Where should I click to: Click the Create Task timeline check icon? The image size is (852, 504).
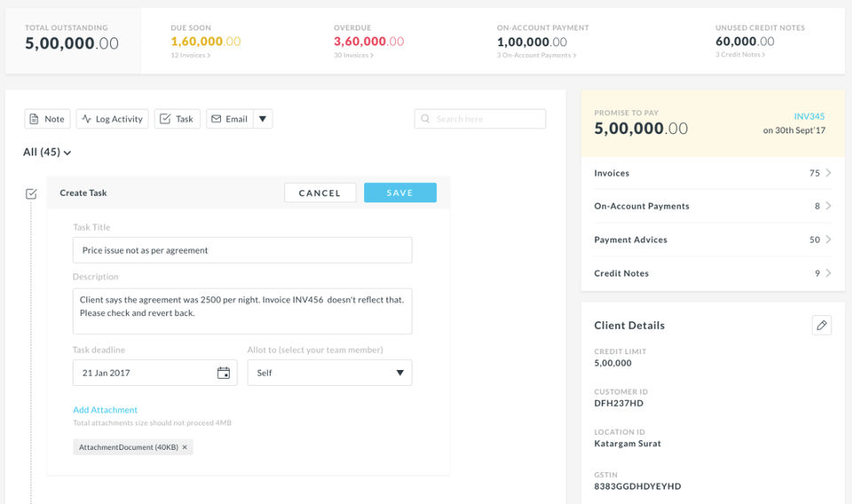tap(31, 193)
